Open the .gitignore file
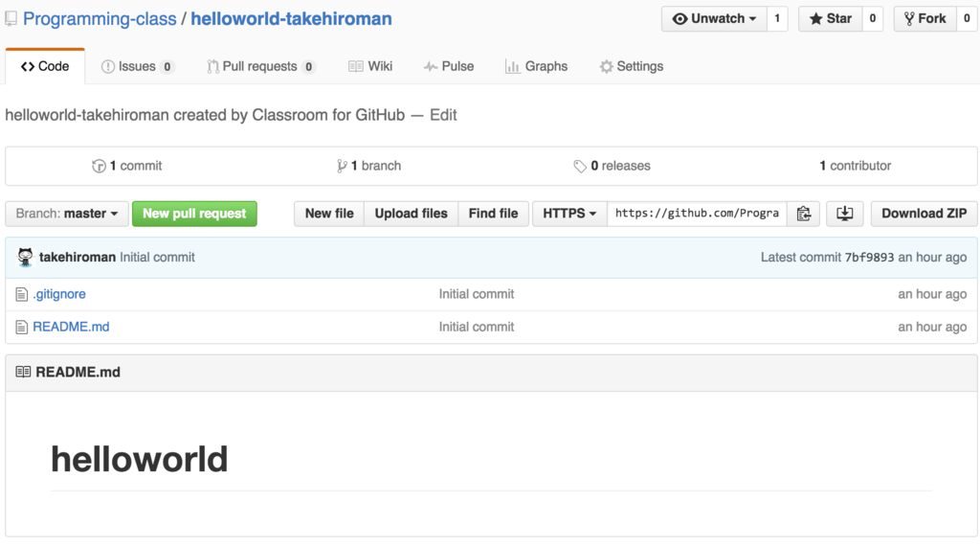The width and height of the screenshot is (980, 546). tap(59, 294)
